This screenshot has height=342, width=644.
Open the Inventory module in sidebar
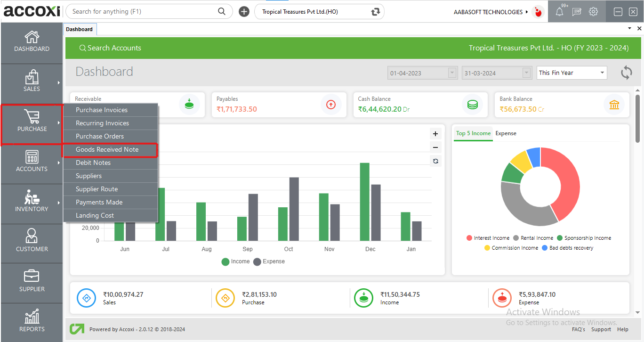[x=32, y=201]
